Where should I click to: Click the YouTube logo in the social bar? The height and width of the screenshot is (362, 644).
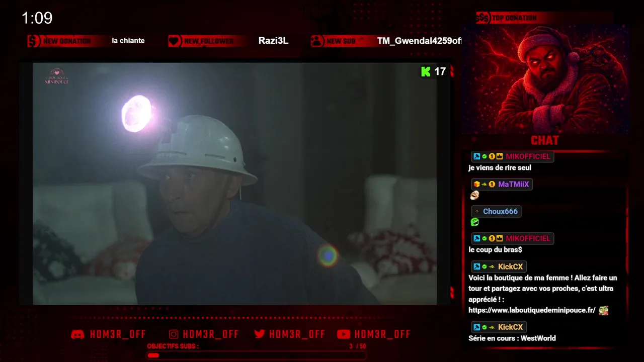pos(344,334)
